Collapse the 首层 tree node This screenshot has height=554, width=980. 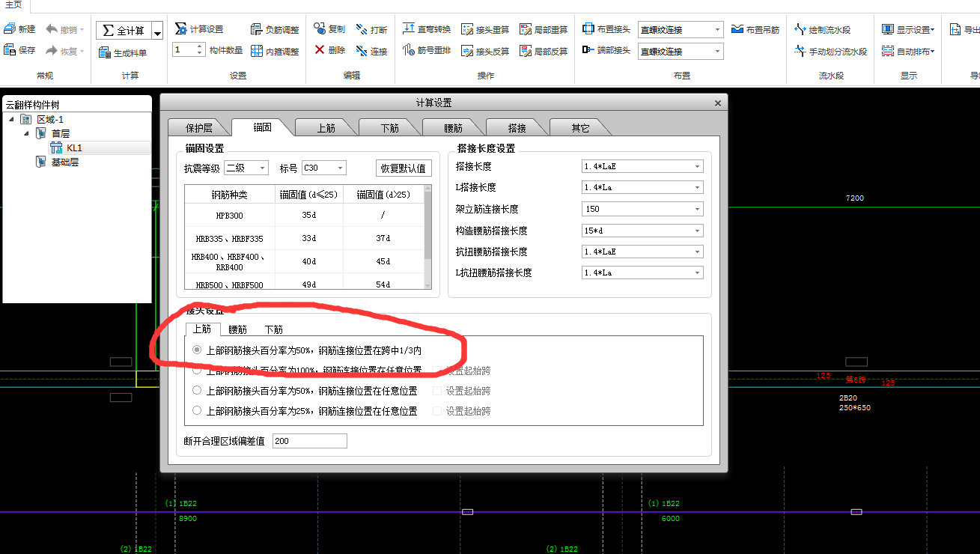pyautogui.click(x=25, y=133)
